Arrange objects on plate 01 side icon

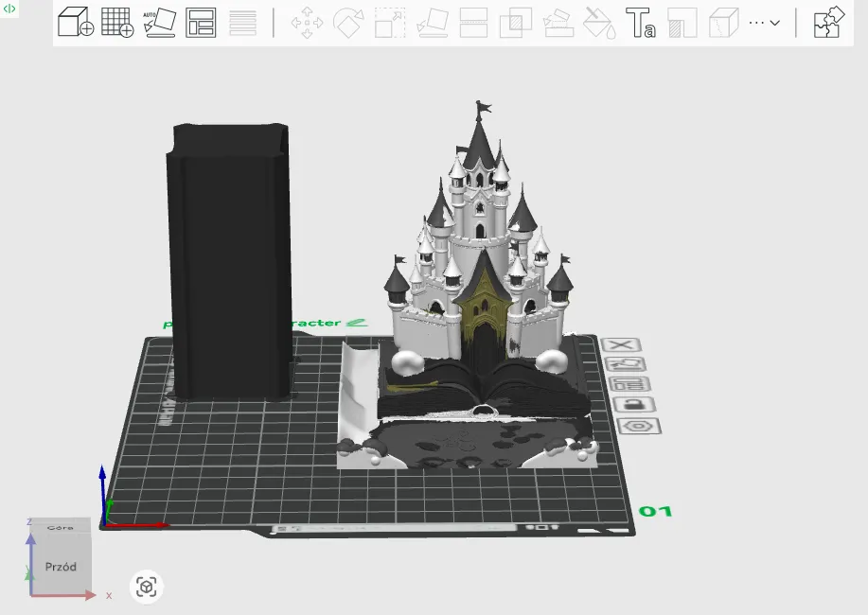[x=629, y=383]
